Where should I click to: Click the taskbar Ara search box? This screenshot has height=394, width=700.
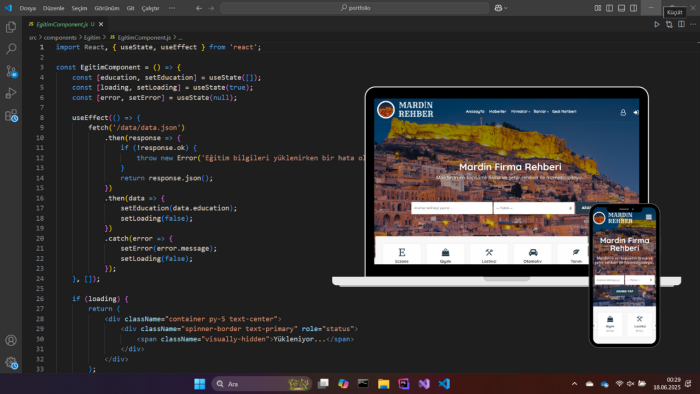pyautogui.click(x=261, y=384)
